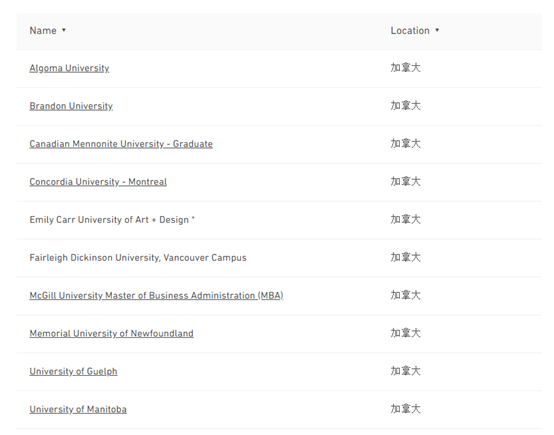The image size is (554, 435).
Task: Open McGill University MBA link
Action: [156, 295]
